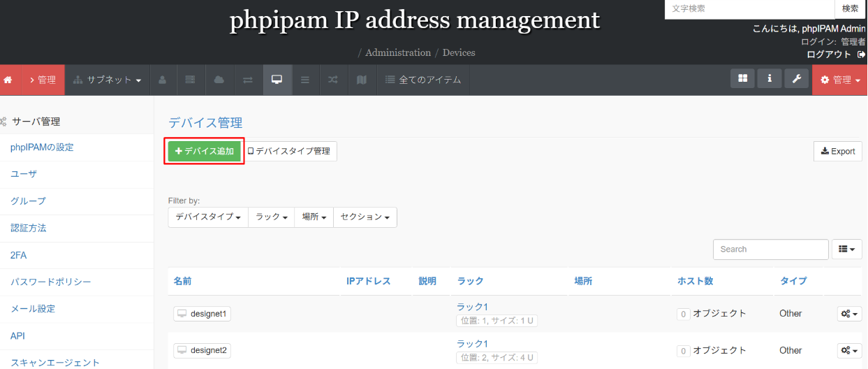Image resolution: width=868 pixels, height=369 pixels.
Task: Click the red 管理 breadcrumb tab
Action: coord(43,80)
